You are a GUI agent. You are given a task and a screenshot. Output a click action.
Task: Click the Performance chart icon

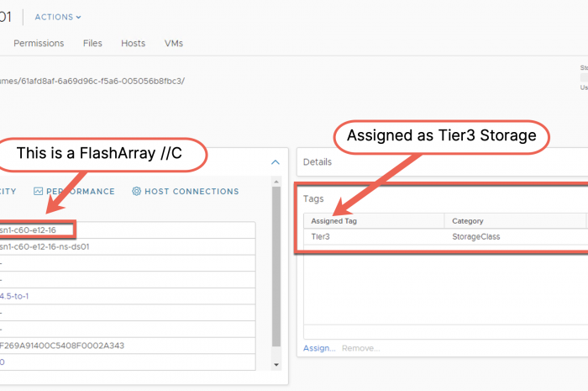coord(39,192)
